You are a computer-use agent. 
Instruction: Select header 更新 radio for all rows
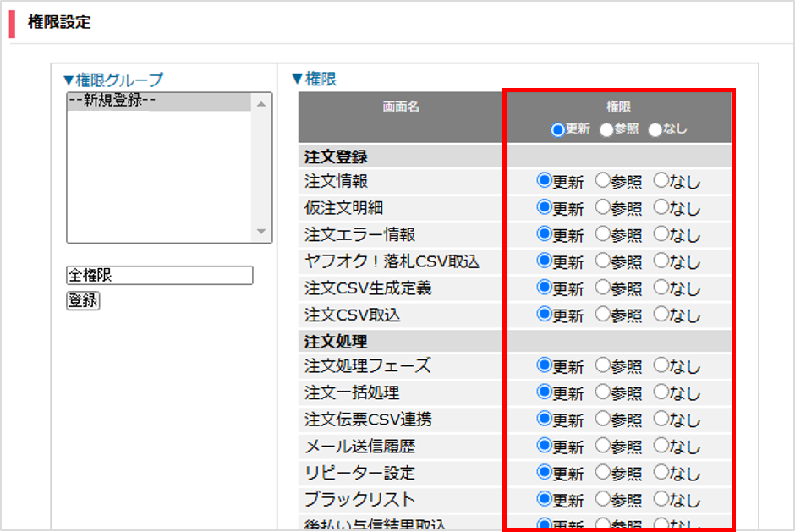click(557, 130)
